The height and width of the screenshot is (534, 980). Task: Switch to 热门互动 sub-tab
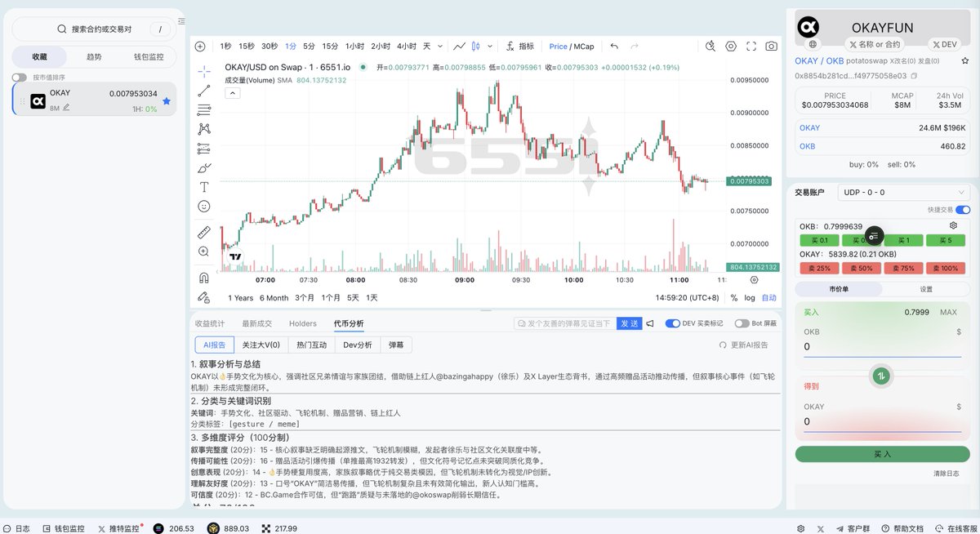pos(311,345)
